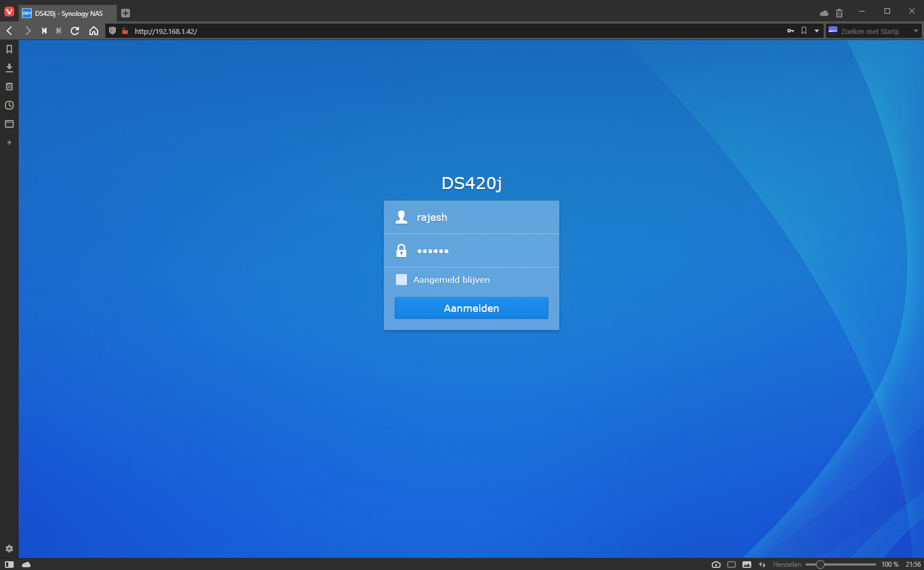Image resolution: width=924 pixels, height=570 pixels.
Task: Click the sync status cloud in the status bar
Action: coord(26,564)
